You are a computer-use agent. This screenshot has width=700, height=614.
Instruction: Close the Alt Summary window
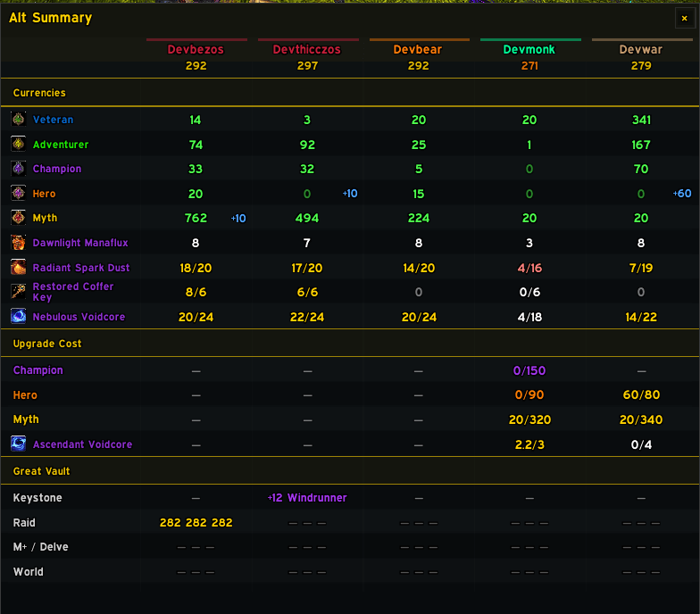(x=684, y=18)
